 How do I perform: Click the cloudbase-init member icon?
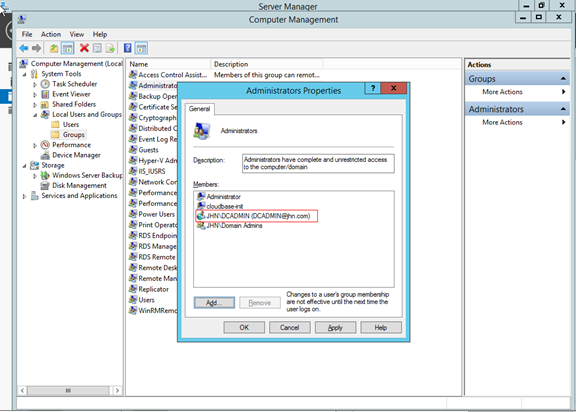point(201,206)
